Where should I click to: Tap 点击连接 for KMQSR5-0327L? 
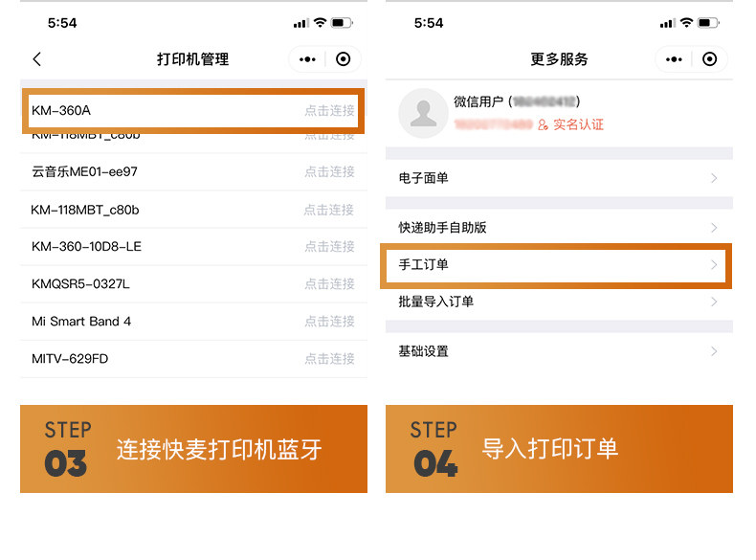[329, 284]
